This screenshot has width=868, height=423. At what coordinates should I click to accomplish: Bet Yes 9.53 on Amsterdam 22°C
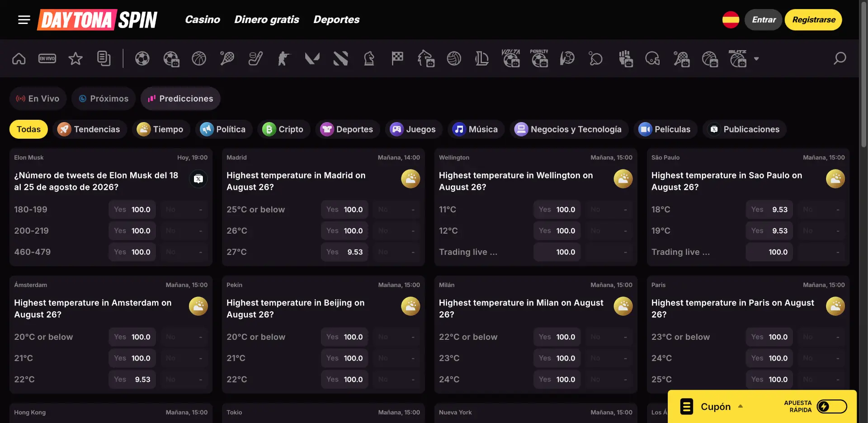(x=132, y=379)
